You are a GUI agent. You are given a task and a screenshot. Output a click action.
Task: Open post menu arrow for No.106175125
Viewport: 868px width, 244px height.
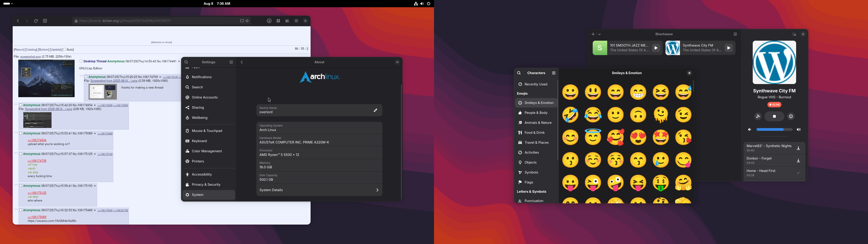[95, 154]
